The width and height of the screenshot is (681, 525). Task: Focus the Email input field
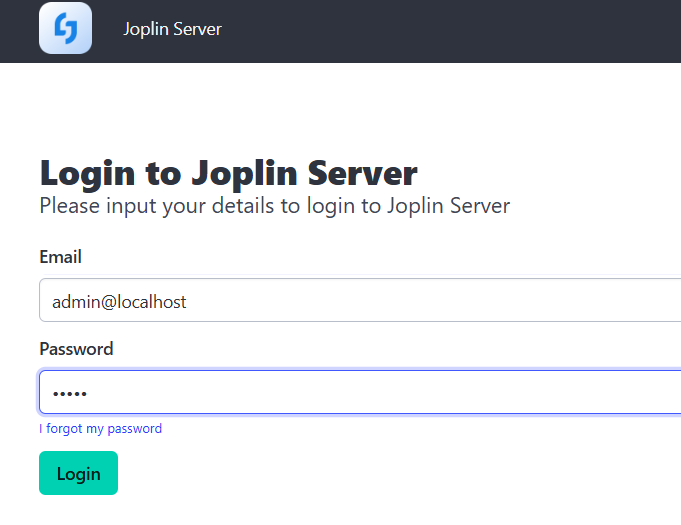pyautogui.click(x=360, y=300)
